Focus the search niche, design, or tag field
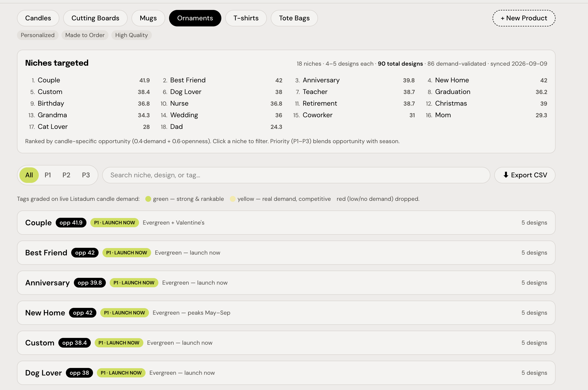Image resolution: width=588 pixels, height=390 pixels. [x=296, y=175]
